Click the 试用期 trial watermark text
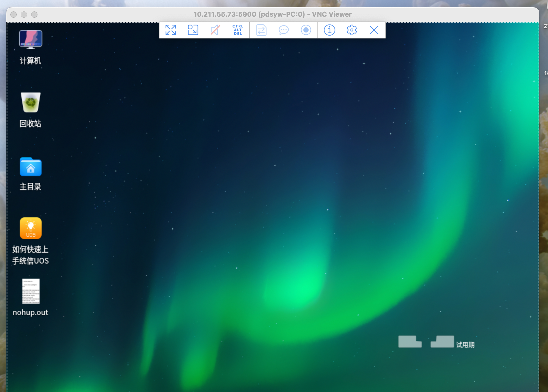 [x=465, y=345]
